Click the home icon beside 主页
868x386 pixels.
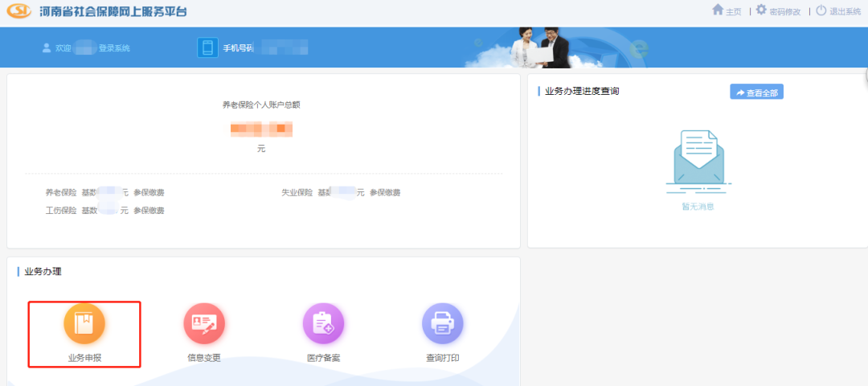point(718,10)
